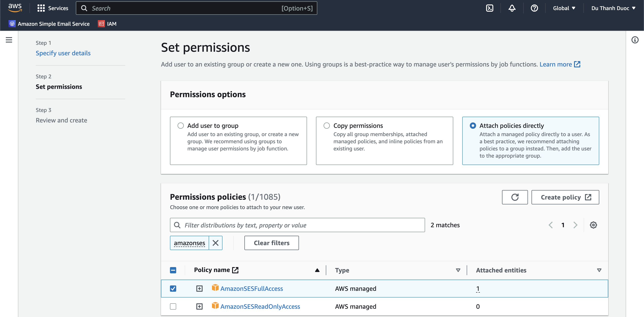Sort by Attached entities column arrow
644x317 pixels.
coord(599,270)
